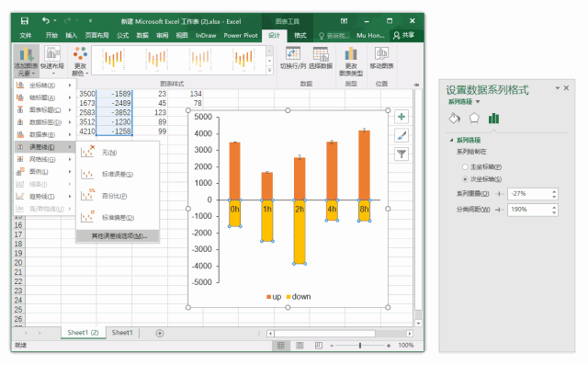588x365 pixels.
Task: Expand the 坐标轴(X) Axes submenu
Action: [45, 86]
